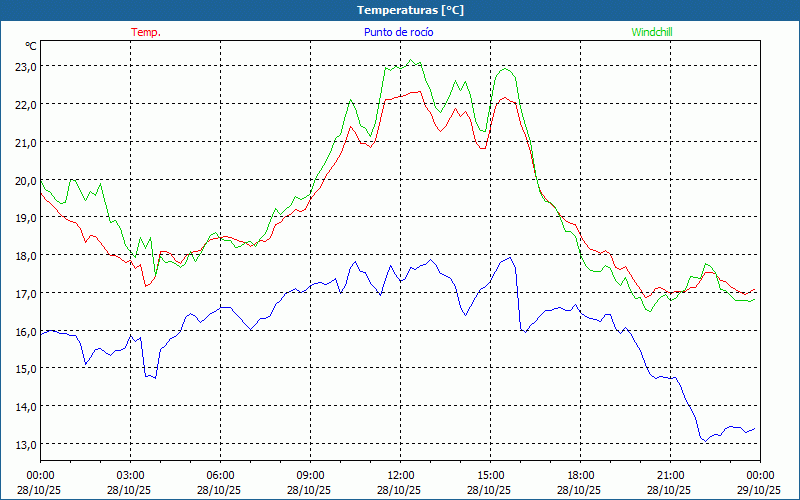
Task: Click the 21:00 time label
Action: (670, 475)
